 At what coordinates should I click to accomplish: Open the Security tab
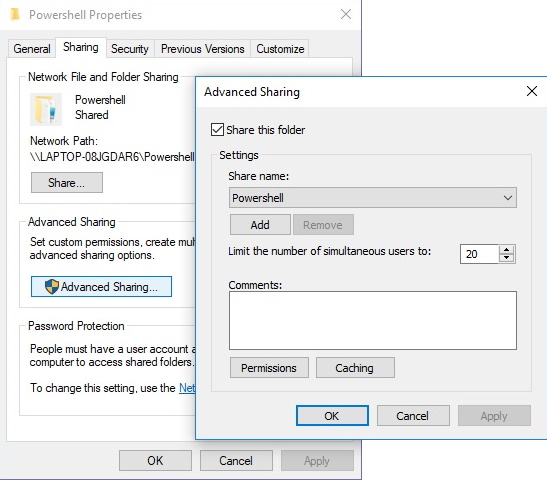(130, 48)
